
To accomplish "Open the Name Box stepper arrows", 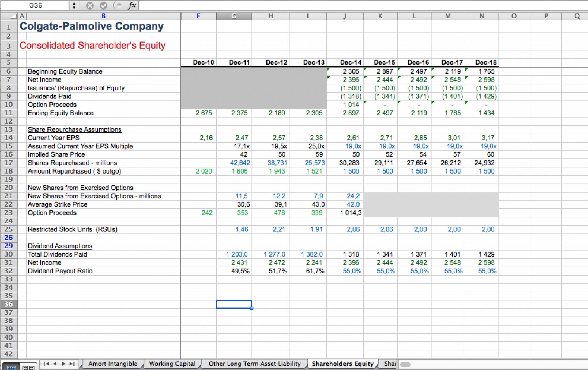I will 74,6.
